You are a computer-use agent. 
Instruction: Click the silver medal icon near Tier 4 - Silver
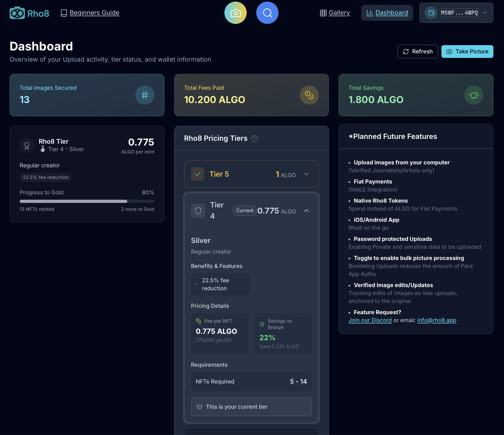click(x=43, y=149)
